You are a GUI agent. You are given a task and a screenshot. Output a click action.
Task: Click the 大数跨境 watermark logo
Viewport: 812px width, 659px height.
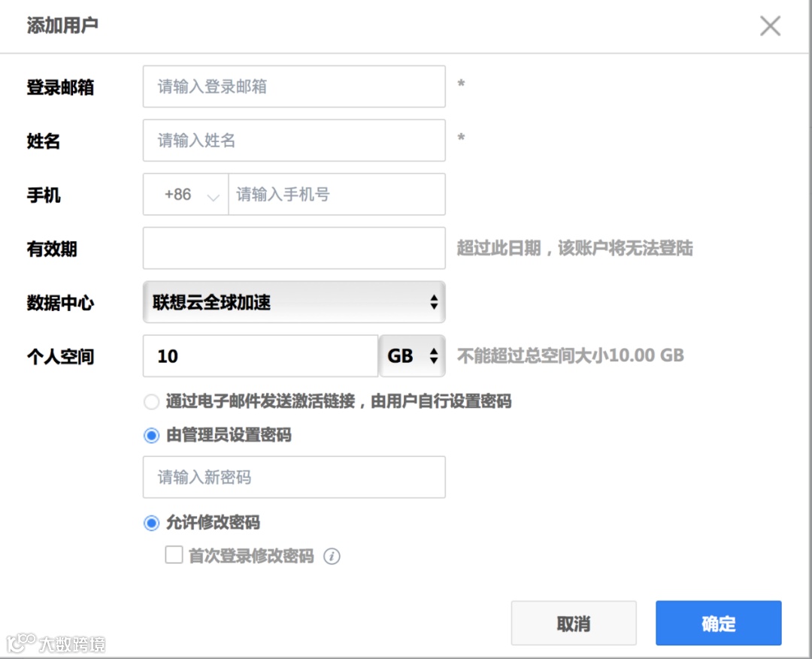(56, 643)
